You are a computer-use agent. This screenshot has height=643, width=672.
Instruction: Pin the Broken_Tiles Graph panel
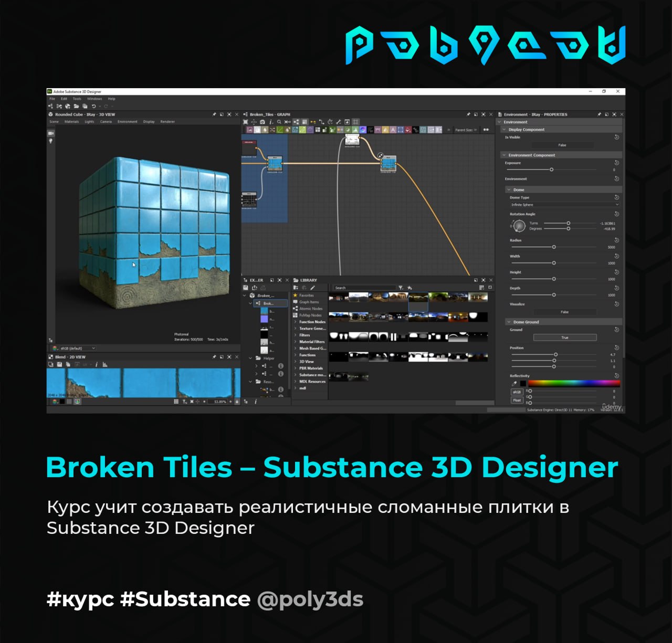(x=468, y=114)
